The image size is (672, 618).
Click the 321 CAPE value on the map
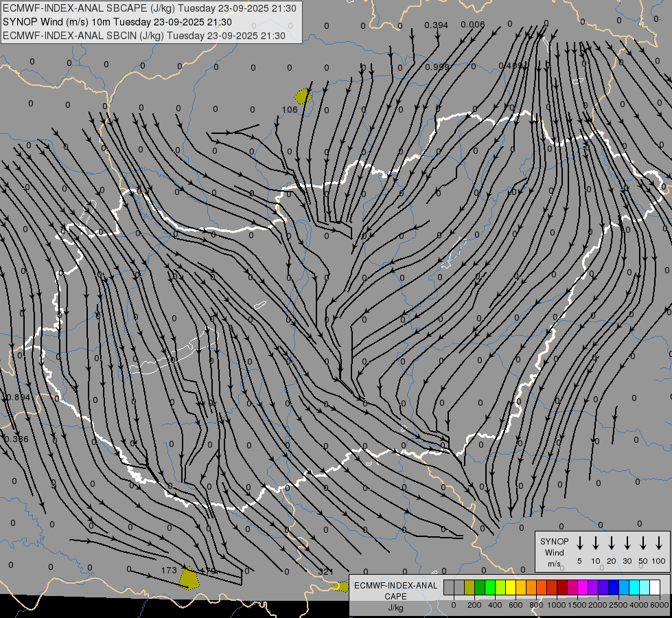coord(326,571)
